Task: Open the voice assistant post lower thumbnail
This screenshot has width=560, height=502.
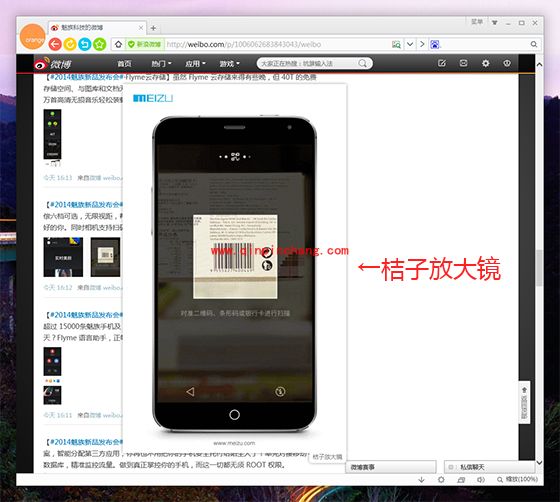Action: tap(52, 395)
